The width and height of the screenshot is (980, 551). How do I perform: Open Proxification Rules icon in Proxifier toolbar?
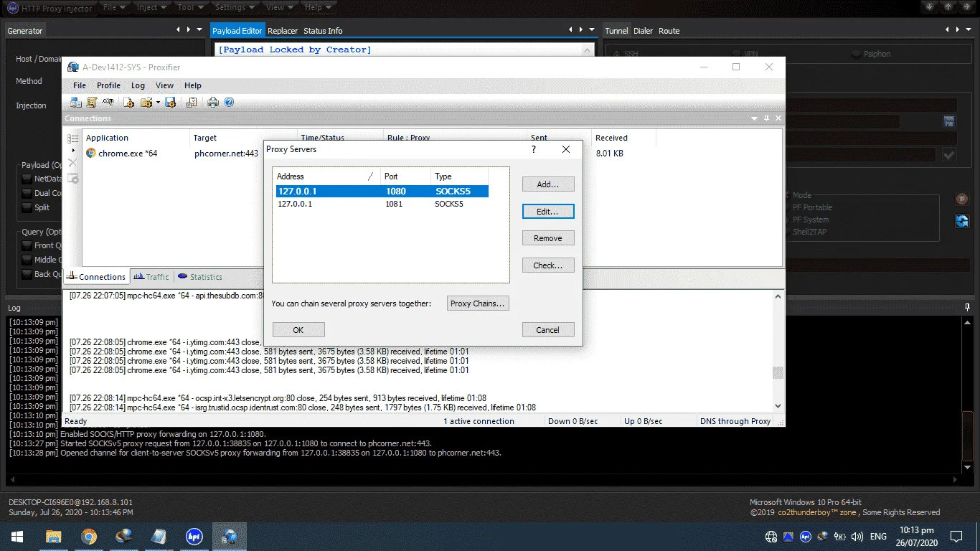click(x=92, y=103)
